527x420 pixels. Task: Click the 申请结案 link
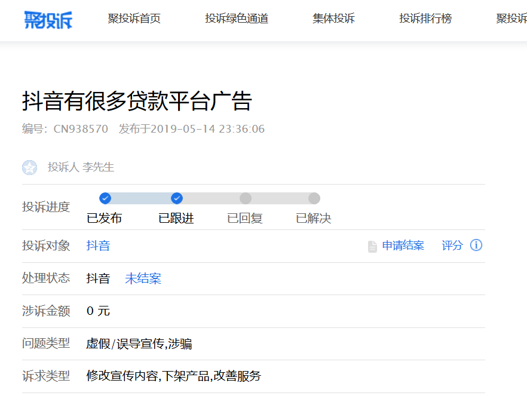(x=403, y=245)
